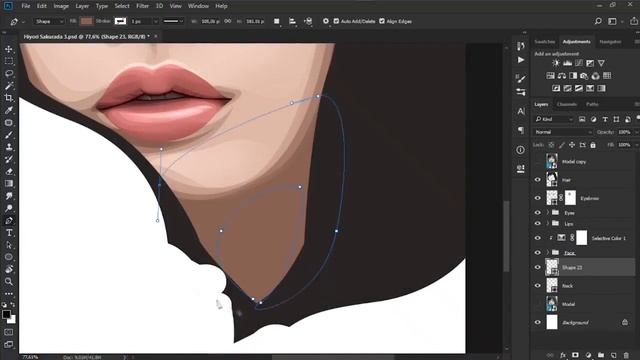Show the Model copy layer
Image resolution: width=640 pixels, height=360 pixels.
(538, 162)
